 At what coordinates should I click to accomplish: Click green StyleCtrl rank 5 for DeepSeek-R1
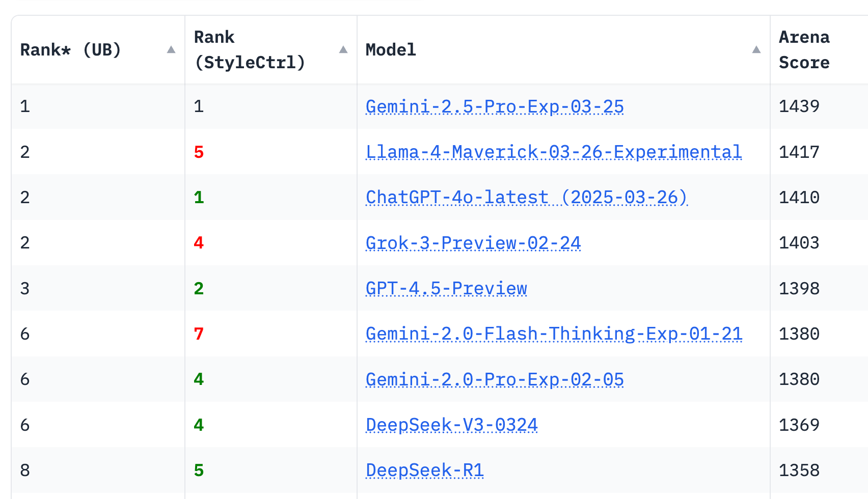click(199, 470)
